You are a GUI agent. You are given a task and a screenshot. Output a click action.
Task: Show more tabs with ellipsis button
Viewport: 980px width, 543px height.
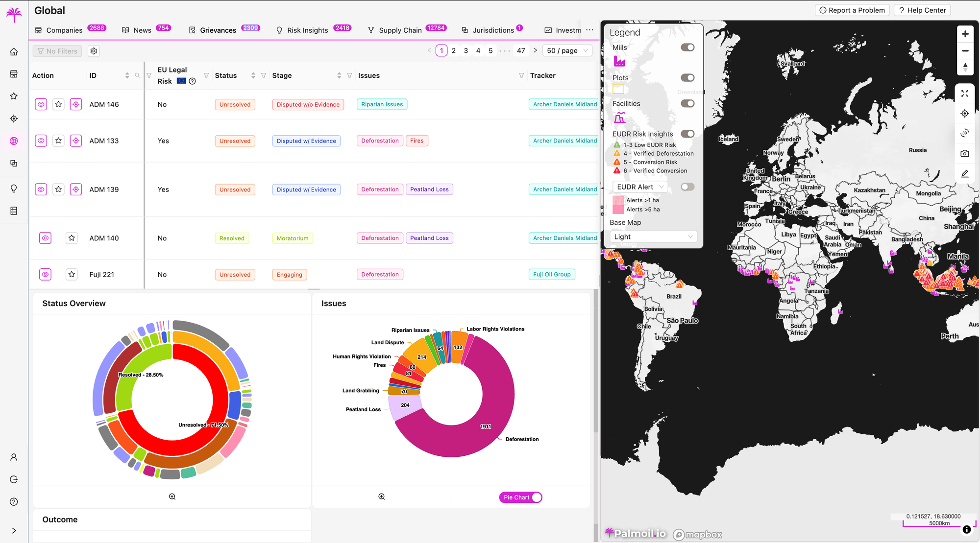tap(589, 30)
